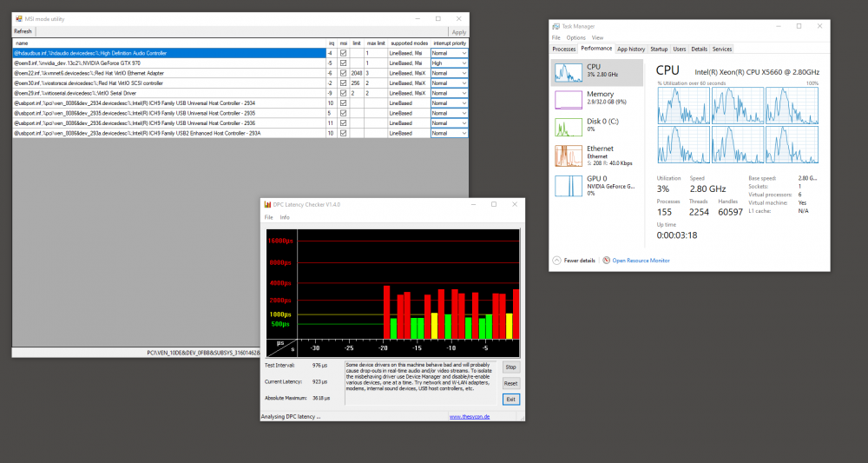Toggle msi checkbox for NVIDIA GeForce GTX 970
The image size is (868, 463).
(343, 63)
